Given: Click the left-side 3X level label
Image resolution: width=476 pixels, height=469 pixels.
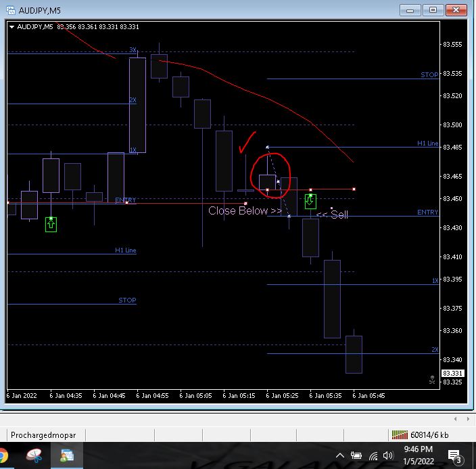Looking at the screenshot, I should click(x=133, y=49).
